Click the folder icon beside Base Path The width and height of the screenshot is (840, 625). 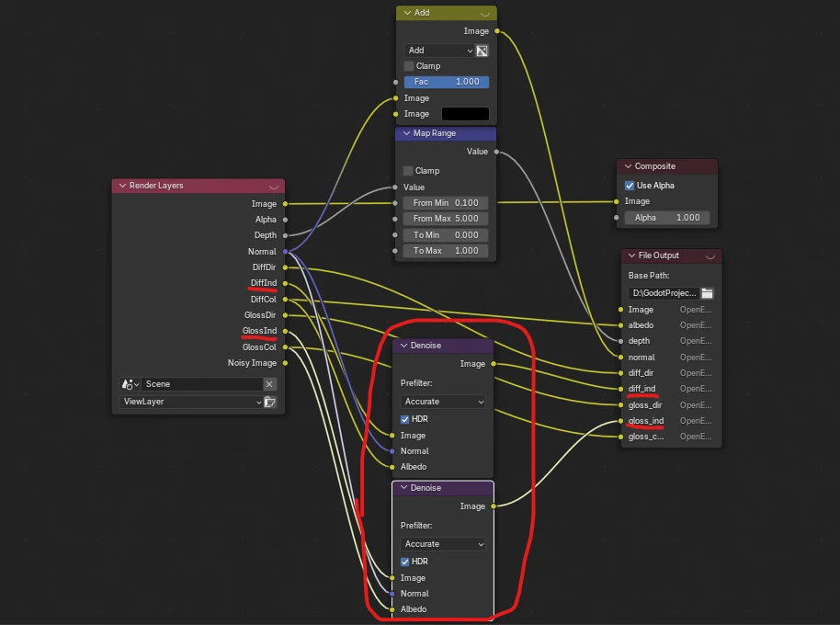(x=707, y=293)
